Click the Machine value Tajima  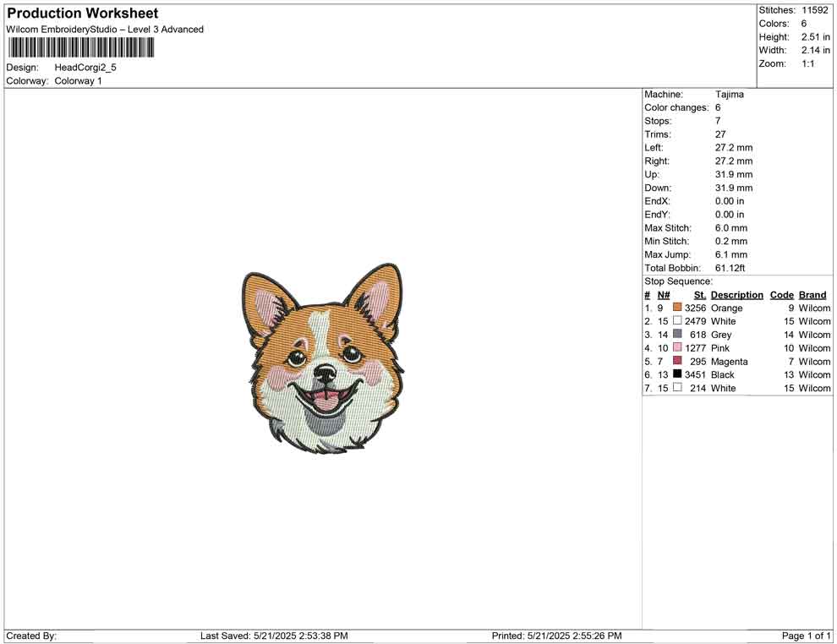coord(729,95)
